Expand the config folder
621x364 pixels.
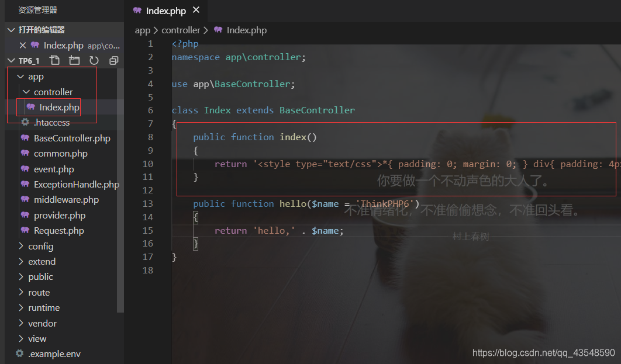(x=21, y=246)
